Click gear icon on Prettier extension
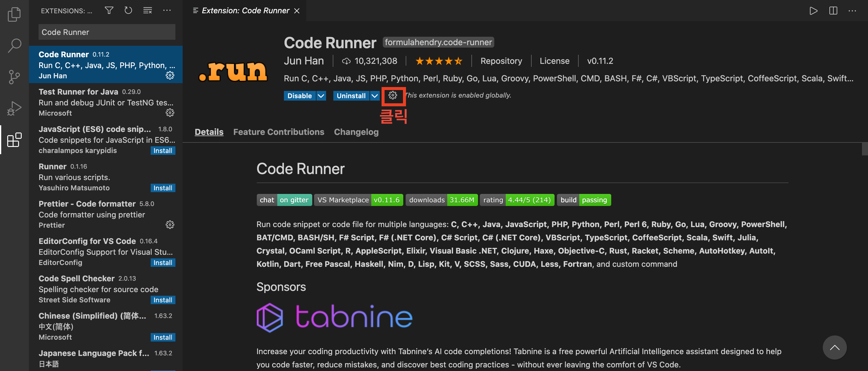868x371 pixels. 170,225
